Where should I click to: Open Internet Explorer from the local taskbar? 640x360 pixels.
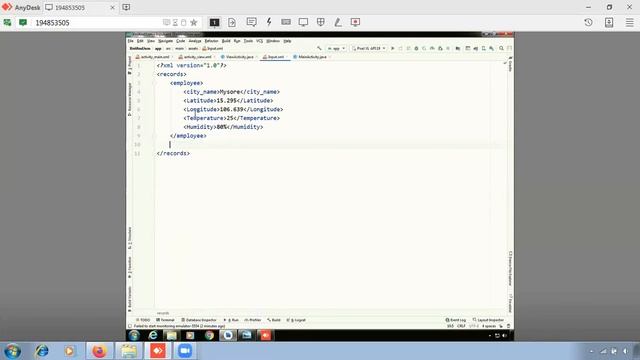coord(42,351)
